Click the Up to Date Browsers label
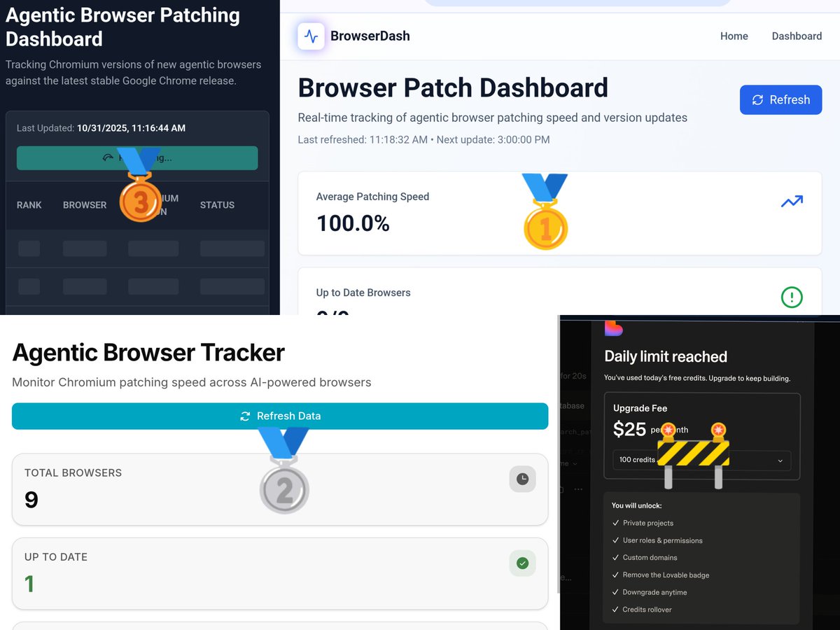 (363, 293)
